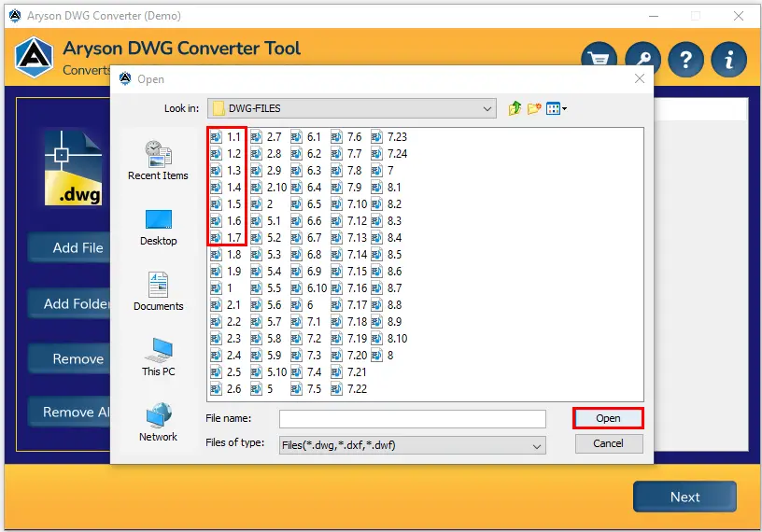Open Recent Items location
762x532 pixels.
coord(158,161)
